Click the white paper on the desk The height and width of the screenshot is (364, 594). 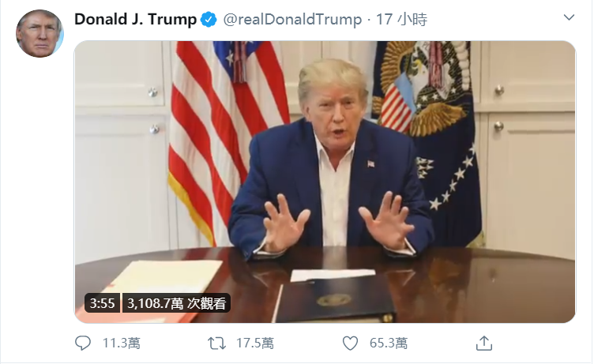333,275
